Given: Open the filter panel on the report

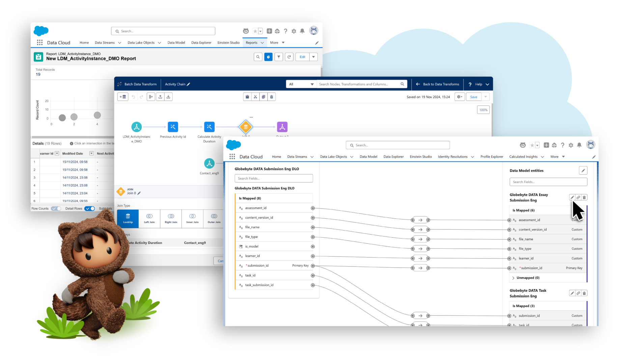Looking at the screenshot, I should 279,57.
